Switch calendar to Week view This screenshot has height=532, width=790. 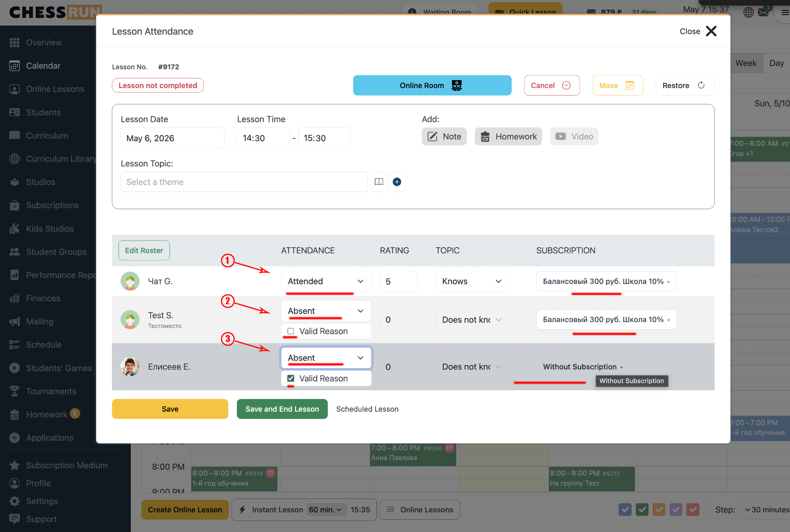[746, 63]
